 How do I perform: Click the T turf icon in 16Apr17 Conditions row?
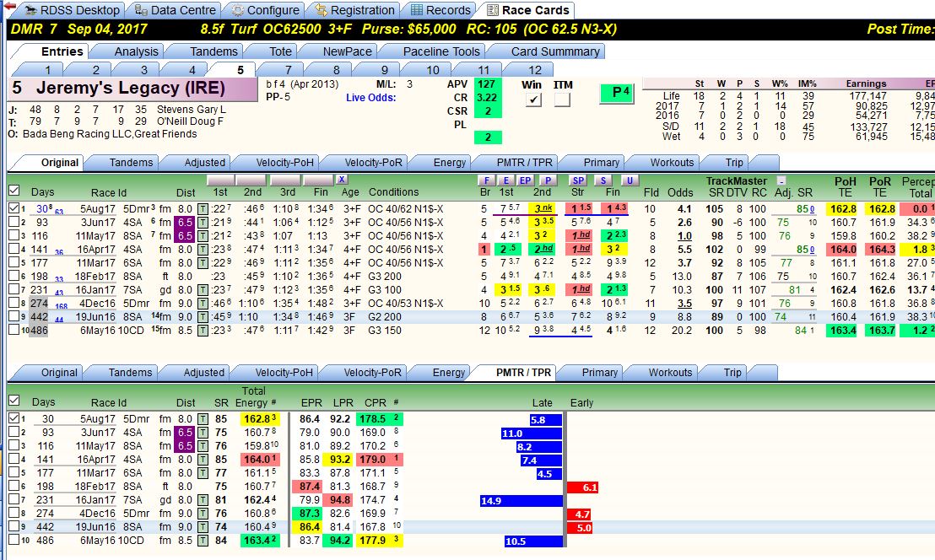[x=203, y=250]
